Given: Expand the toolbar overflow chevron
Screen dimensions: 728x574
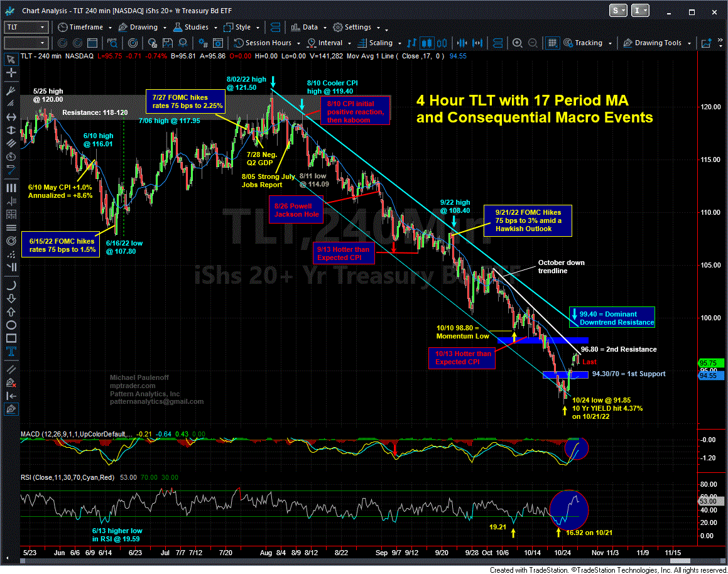Looking at the screenshot, I should coord(720,43).
